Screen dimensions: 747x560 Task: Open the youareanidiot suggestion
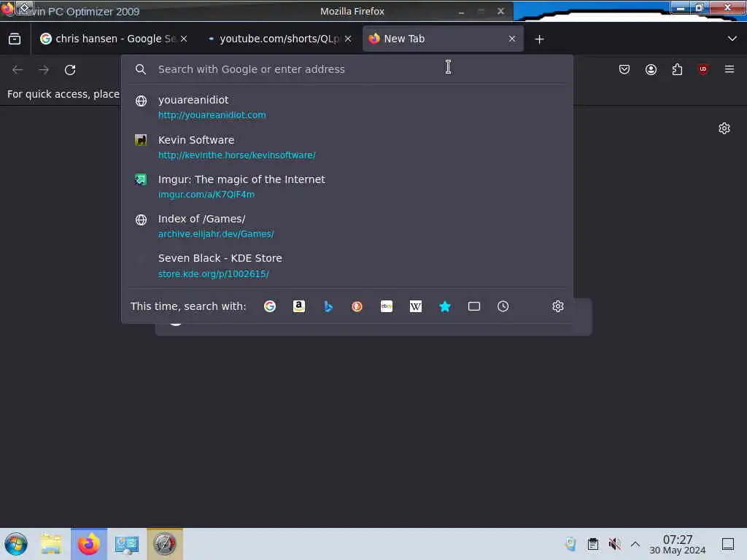click(x=347, y=107)
